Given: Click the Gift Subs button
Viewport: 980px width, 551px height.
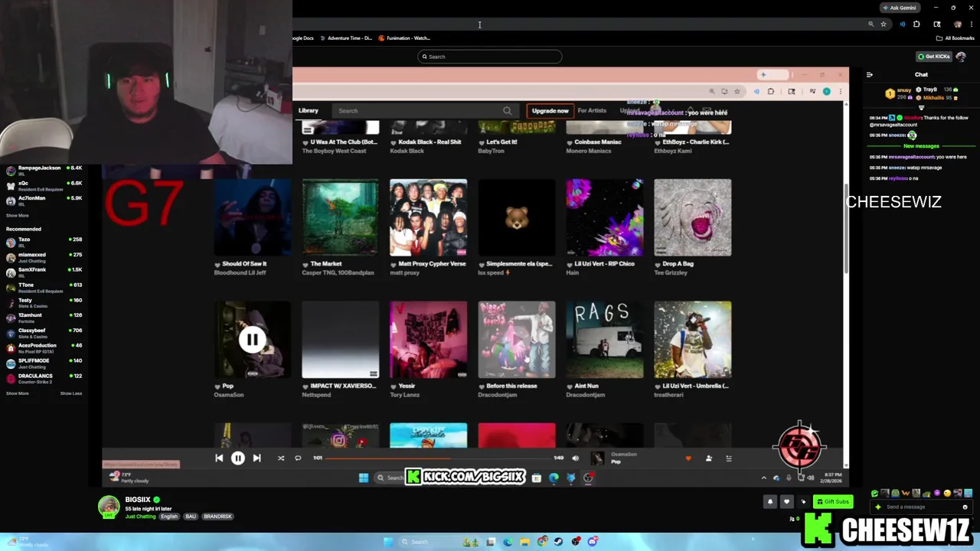Looking at the screenshot, I should tap(833, 502).
